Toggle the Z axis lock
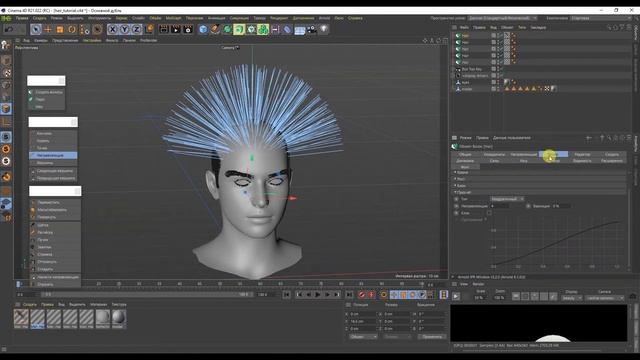This screenshot has height=360, width=640. (x=136, y=29)
